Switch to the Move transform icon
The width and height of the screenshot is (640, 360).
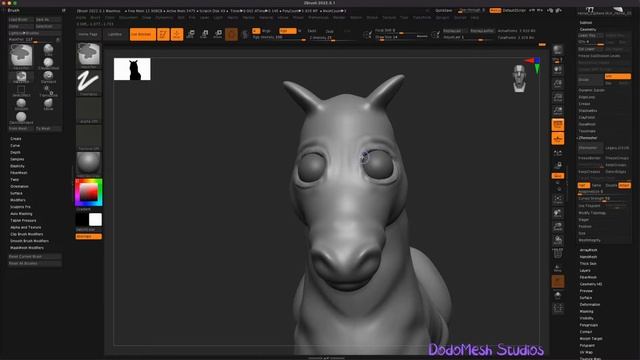[x=191, y=34]
